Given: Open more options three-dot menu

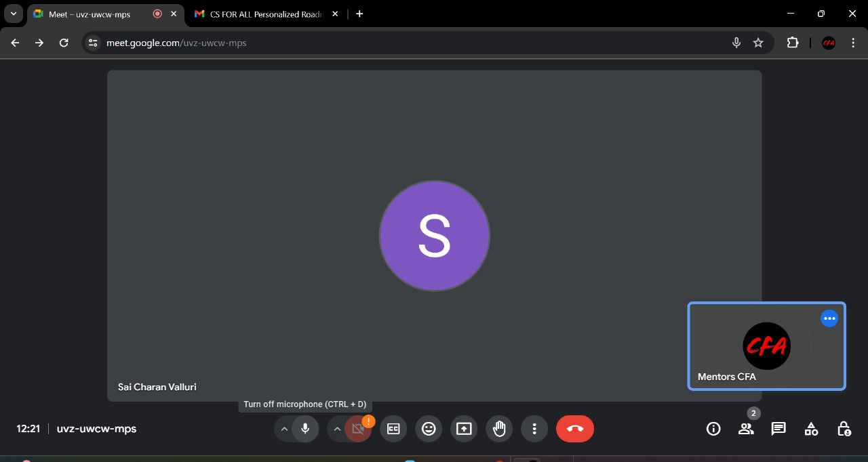Looking at the screenshot, I should click(x=534, y=429).
